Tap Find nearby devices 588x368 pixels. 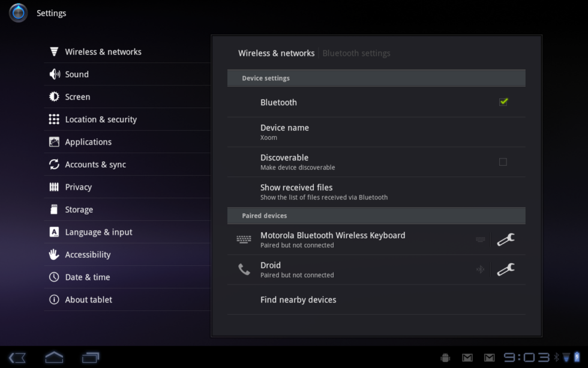tap(298, 300)
